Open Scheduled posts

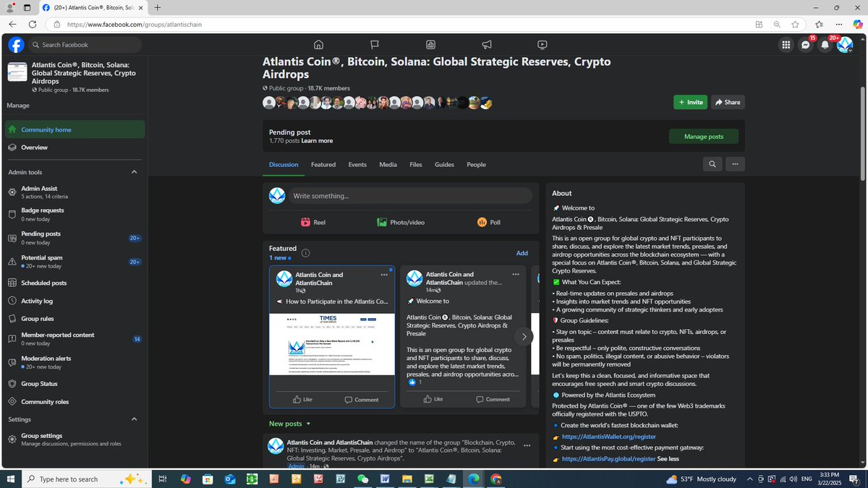(75, 283)
